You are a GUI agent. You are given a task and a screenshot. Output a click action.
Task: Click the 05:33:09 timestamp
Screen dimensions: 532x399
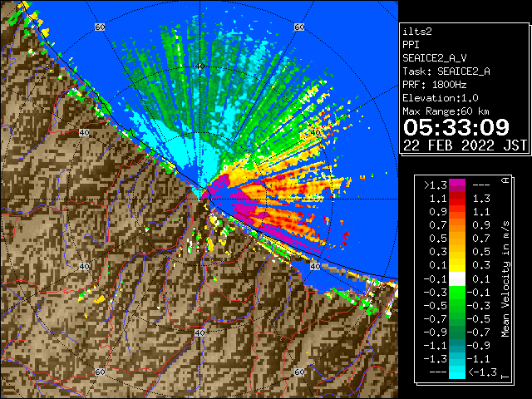click(456, 127)
